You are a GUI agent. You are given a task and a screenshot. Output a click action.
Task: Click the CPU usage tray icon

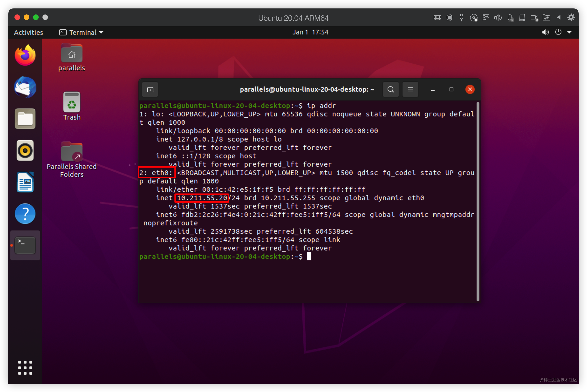(449, 17)
